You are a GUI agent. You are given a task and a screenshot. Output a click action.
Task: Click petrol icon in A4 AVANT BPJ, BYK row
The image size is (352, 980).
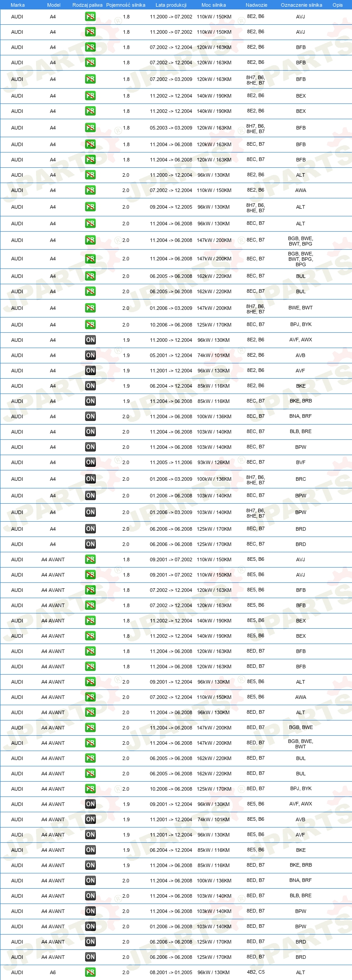(x=90, y=789)
